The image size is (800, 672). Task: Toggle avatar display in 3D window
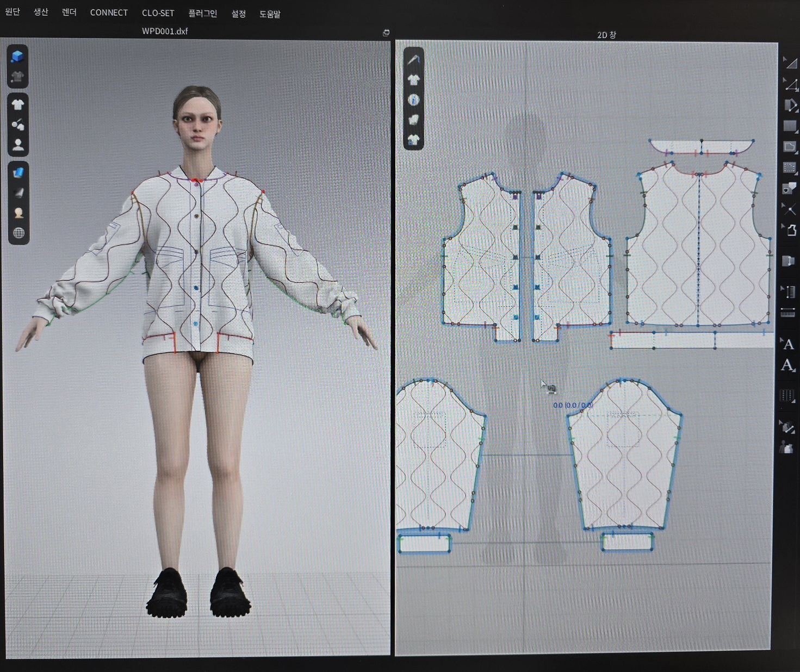18,145
